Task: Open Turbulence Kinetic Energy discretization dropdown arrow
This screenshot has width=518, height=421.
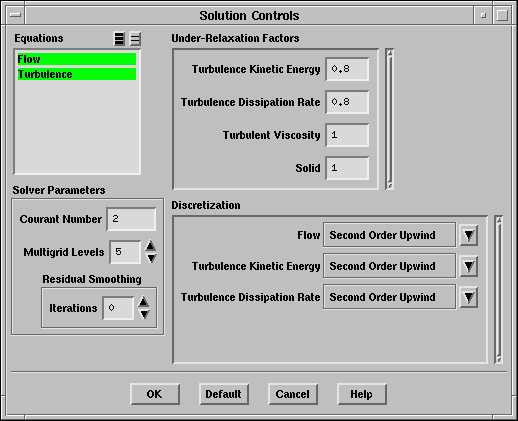Action: pos(469,266)
